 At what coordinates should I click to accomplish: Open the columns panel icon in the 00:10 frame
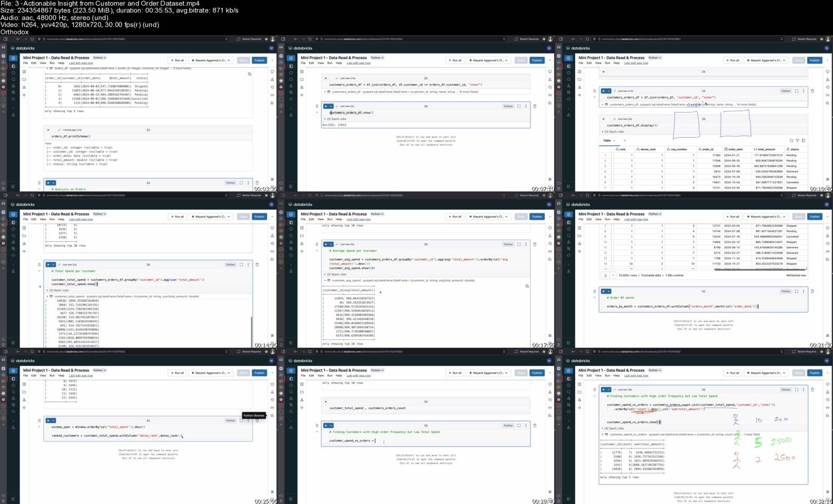click(803, 141)
